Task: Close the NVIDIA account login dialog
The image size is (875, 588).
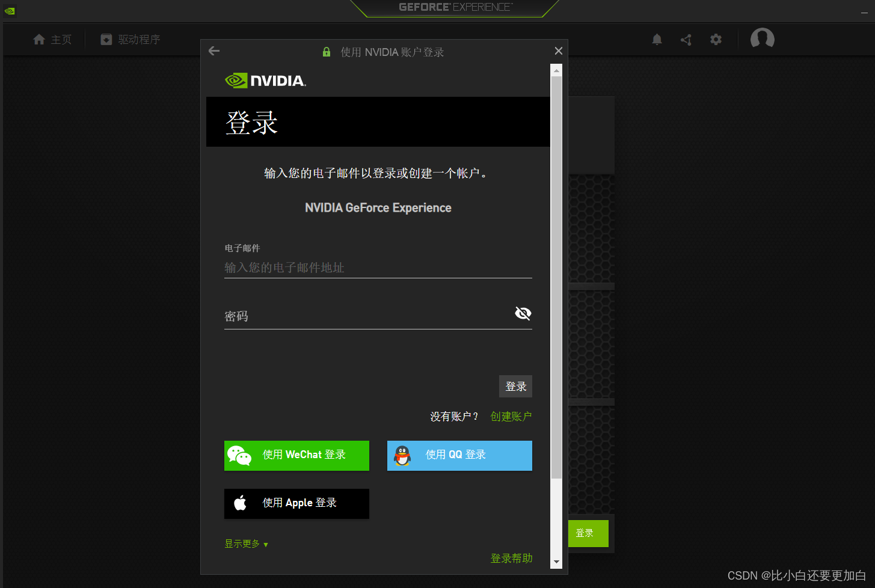Action: [559, 51]
